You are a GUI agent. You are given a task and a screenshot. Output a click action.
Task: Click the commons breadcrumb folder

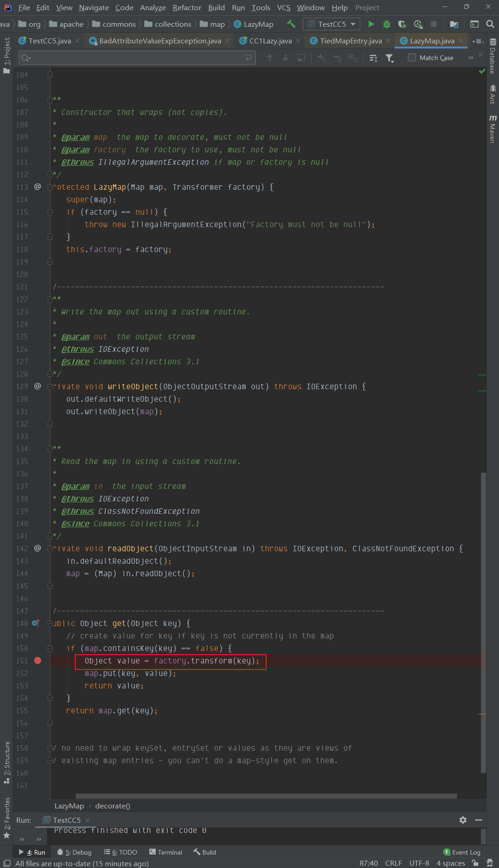click(114, 24)
